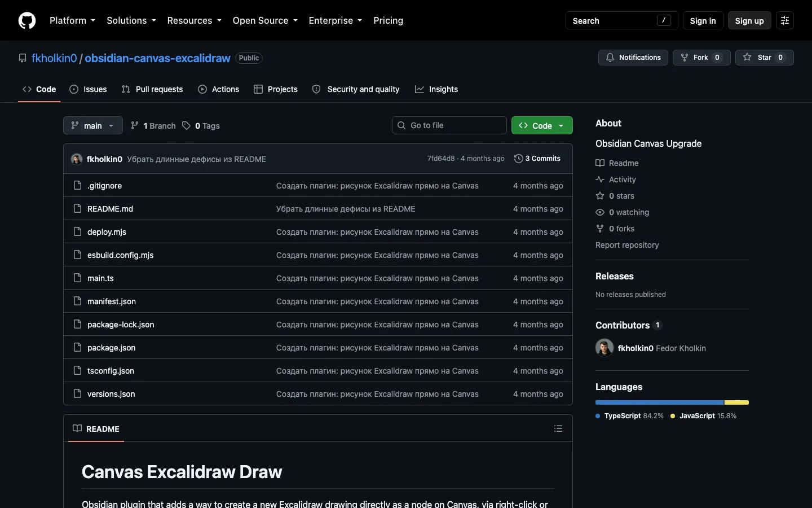Click the bell icon in Notifications
Image resolution: width=812 pixels, height=508 pixels.
[x=610, y=58]
